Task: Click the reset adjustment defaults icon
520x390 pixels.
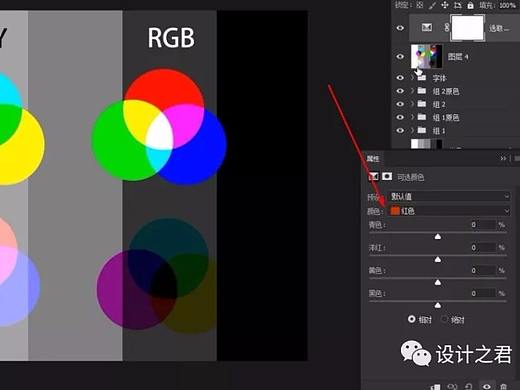Action: tap(469, 387)
